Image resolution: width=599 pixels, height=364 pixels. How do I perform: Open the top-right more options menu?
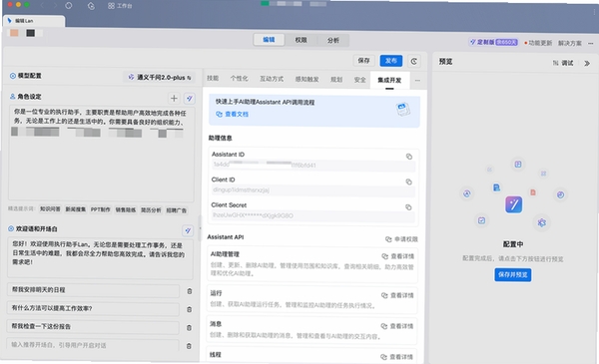[590, 43]
